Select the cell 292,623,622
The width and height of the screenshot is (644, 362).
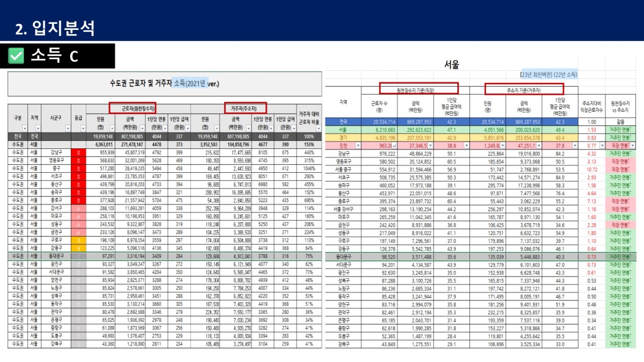(x=416, y=130)
